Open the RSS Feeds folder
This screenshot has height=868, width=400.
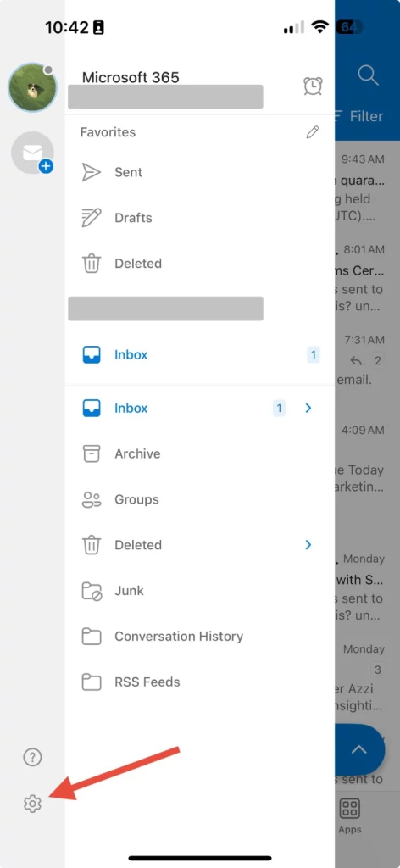[x=200, y=682]
